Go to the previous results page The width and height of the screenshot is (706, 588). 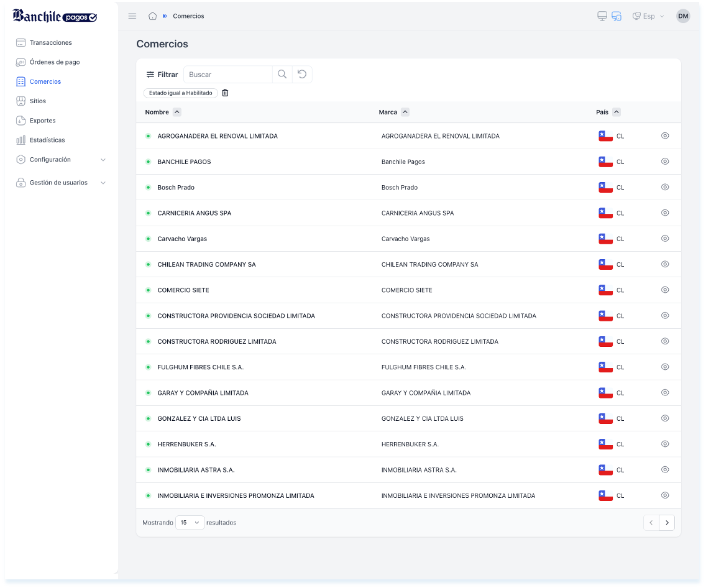(651, 522)
